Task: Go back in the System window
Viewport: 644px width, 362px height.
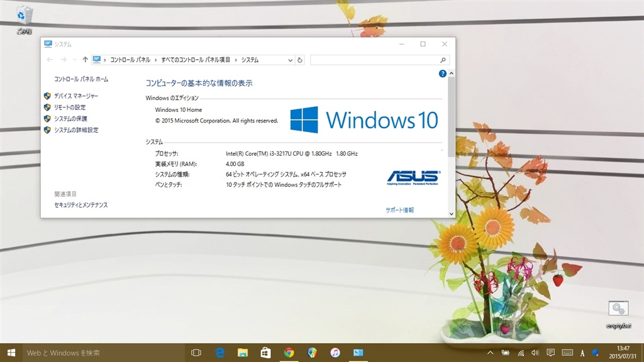Action: [x=50, y=60]
